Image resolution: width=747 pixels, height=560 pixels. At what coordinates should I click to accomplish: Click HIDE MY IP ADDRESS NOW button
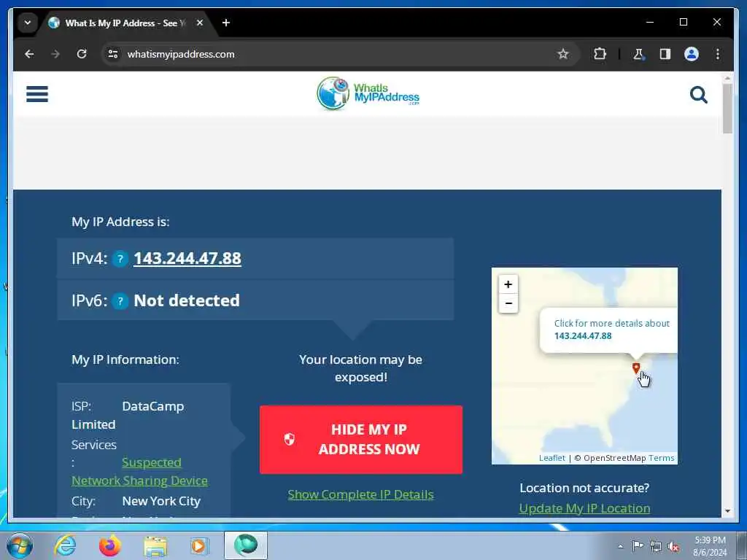pos(360,440)
